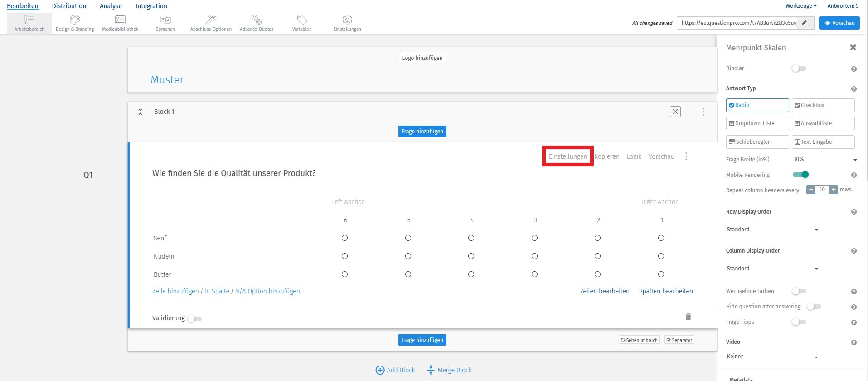The image size is (868, 381).
Task: Select radio 6 for Senf row
Action: [x=344, y=238]
